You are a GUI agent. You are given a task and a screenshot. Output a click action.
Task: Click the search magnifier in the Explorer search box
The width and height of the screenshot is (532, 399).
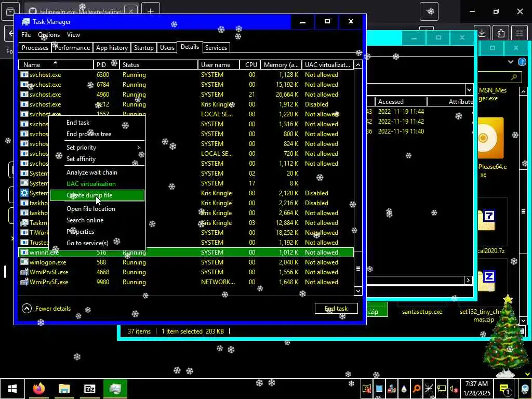514,77
